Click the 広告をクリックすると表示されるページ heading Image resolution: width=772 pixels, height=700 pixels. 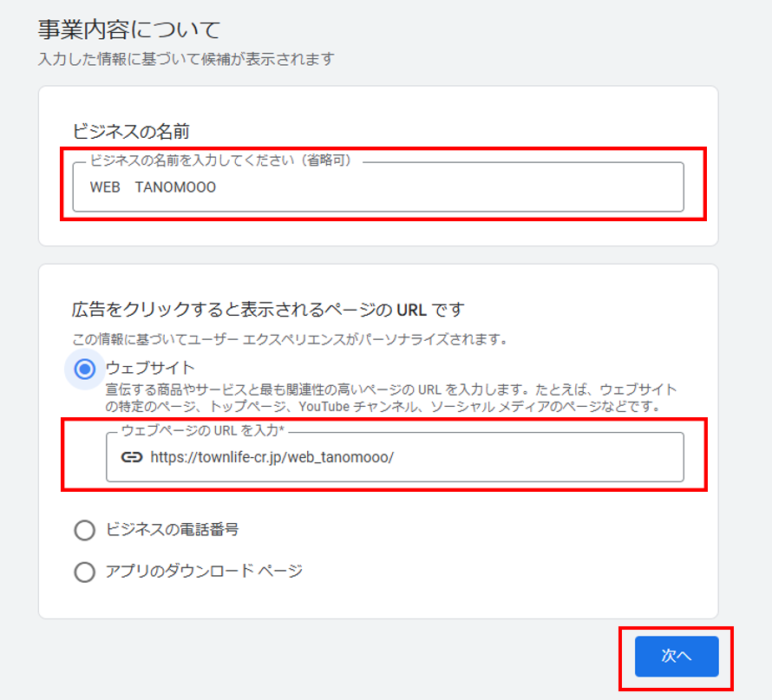tap(268, 310)
